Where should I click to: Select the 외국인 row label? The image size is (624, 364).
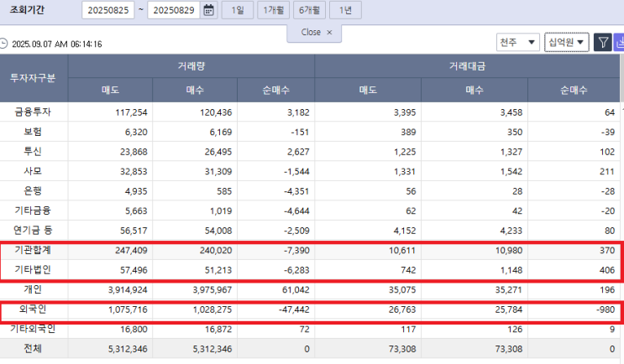coord(33,309)
